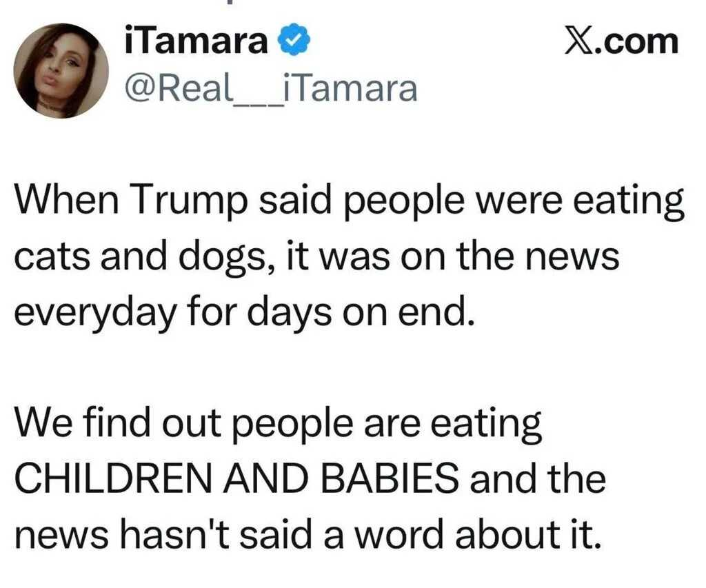Open the iTamara display name link
This screenshot has height=588, width=706.
(x=196, y=40)
